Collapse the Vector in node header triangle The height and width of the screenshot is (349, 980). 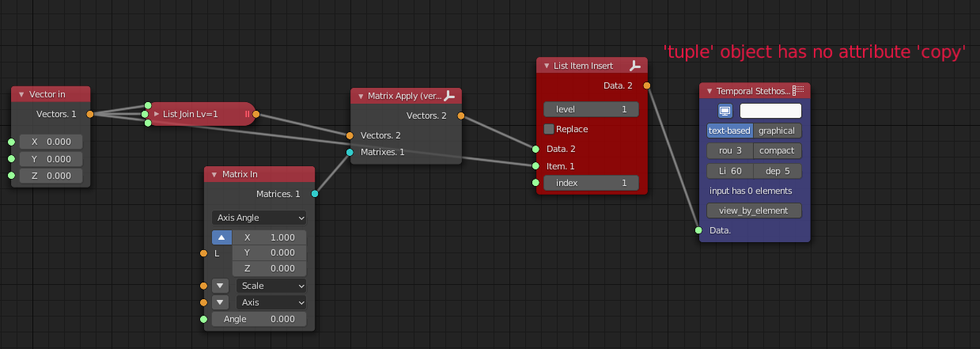point(21,94)
